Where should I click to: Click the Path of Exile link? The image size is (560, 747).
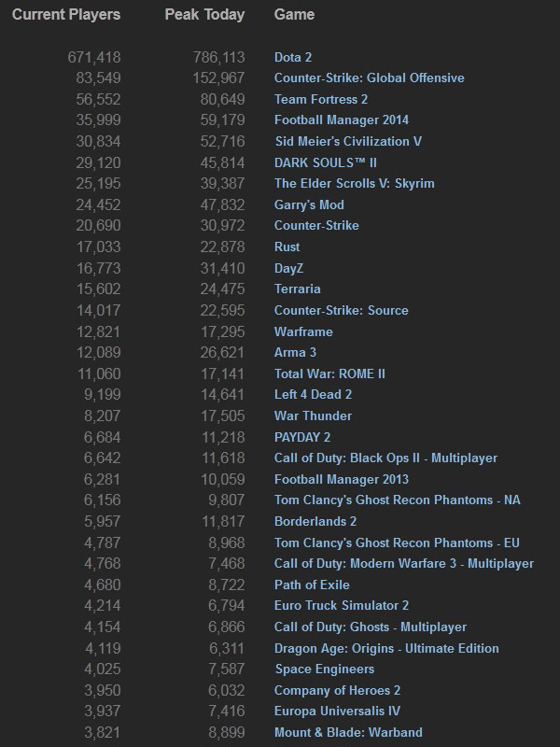312,585
